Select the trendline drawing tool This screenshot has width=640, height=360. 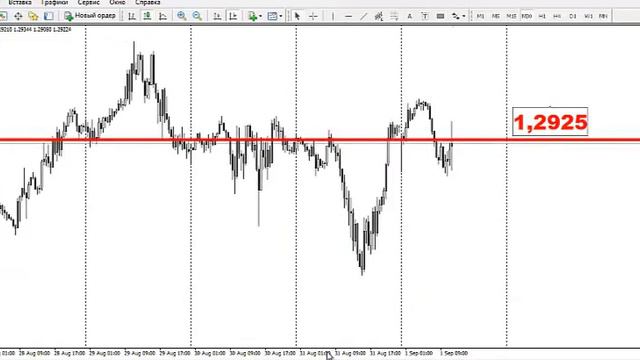pyautogui.click(x=363, y=16)
